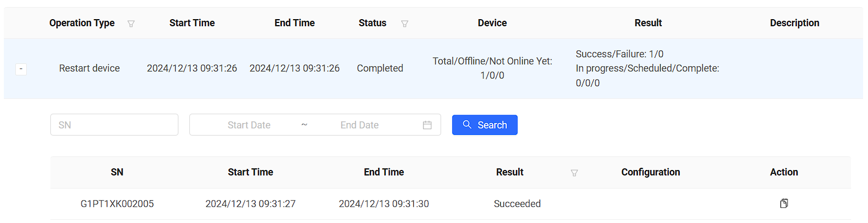
Task: Click the Action icon for G1PT1XK002005
Action: coord(784,203)
